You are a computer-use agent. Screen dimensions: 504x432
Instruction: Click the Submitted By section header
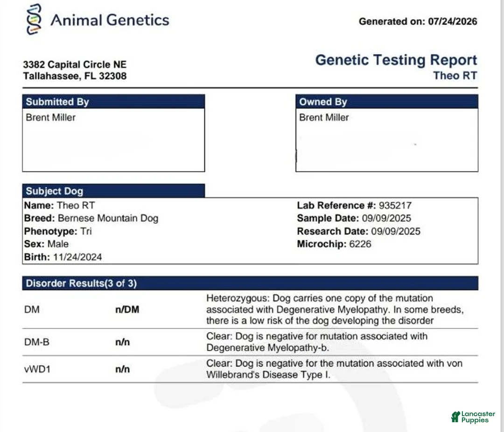point(113,102)
